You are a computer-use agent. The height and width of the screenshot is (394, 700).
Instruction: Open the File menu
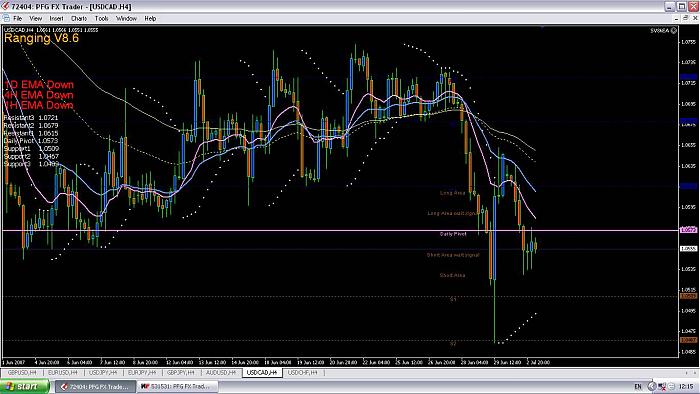pyautogui.click(x=17, y=18)
